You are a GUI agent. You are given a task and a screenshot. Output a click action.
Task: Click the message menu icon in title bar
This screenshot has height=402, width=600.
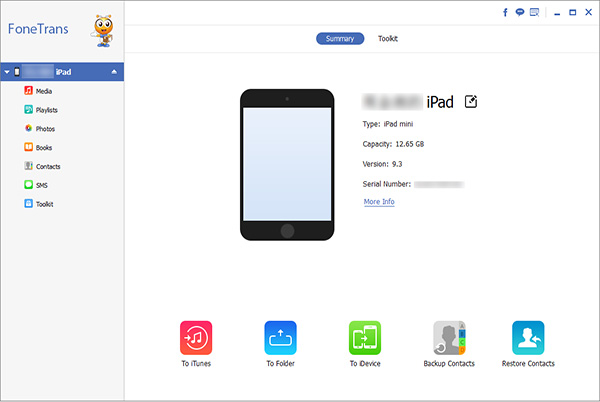tap(534, 13)
